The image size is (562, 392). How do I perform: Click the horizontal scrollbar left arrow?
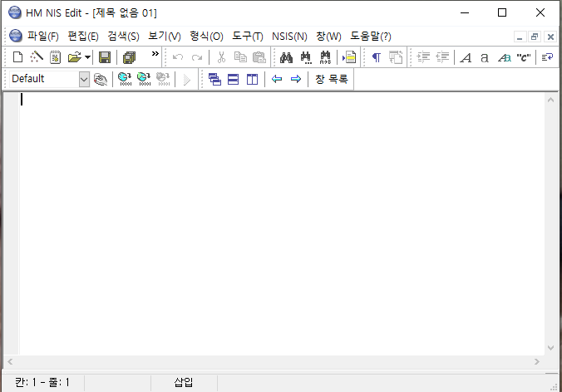click(10, 361)
